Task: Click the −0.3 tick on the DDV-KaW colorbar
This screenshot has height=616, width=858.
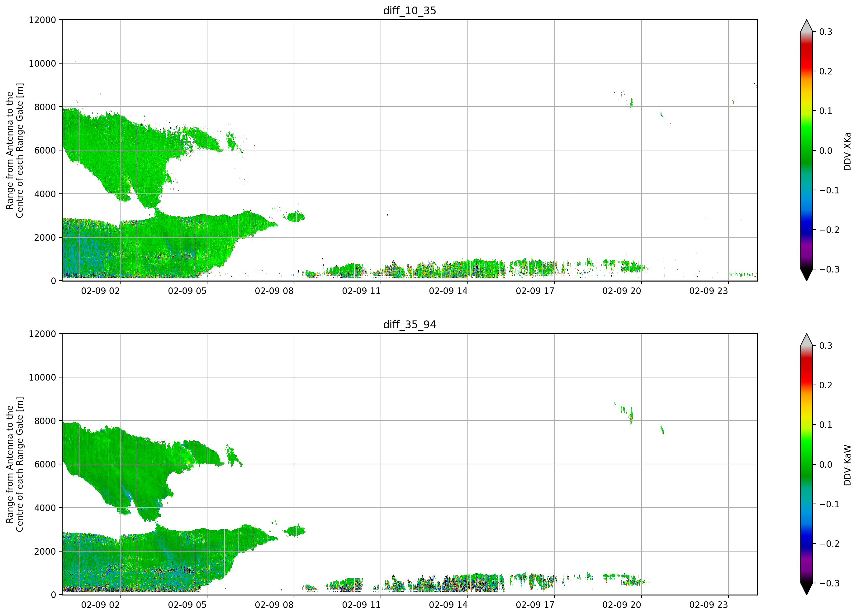Action: 829,584
